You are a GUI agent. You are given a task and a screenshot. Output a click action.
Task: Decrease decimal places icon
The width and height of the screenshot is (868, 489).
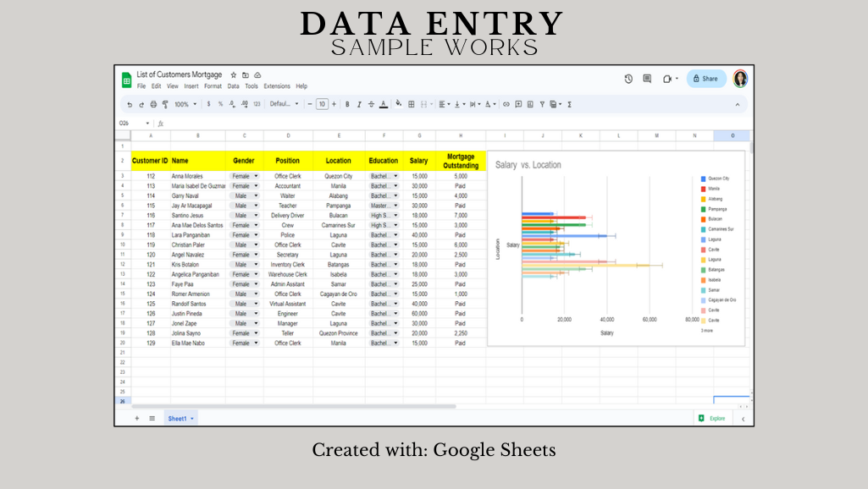(x=232, y=104)
